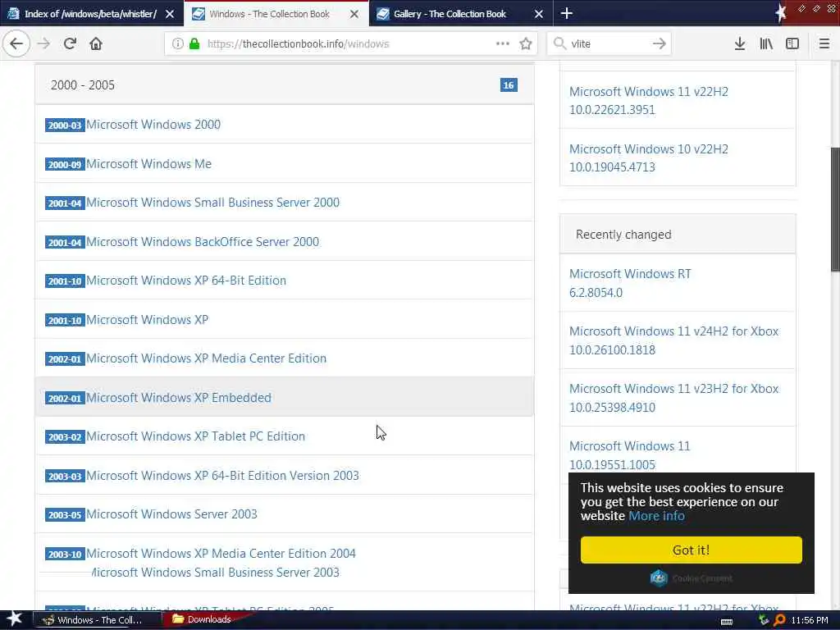Open Windows XP 64-Bit Edition Version 2003
The height and width of the screenshot is (630, 840).
coord(222,475)
